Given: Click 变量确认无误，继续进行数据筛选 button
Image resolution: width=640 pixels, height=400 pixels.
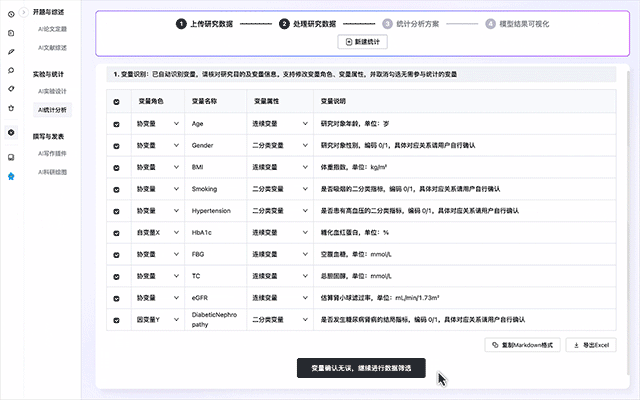Looking at the screenshot, I should [361, 368].
